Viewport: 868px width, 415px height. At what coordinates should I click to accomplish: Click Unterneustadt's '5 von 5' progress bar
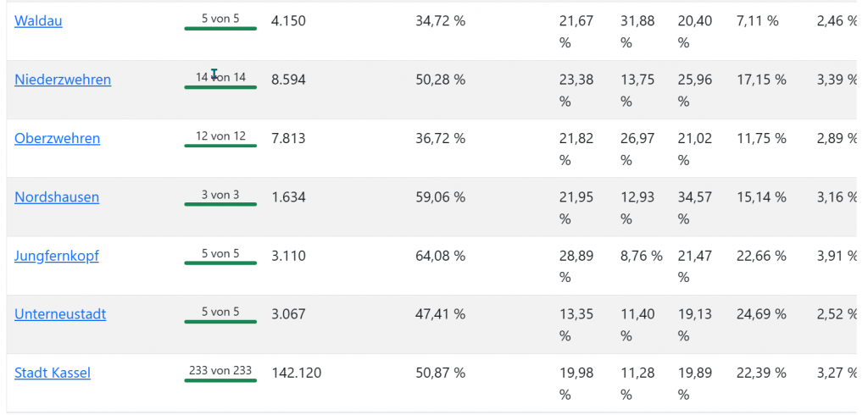click(220, 315)
